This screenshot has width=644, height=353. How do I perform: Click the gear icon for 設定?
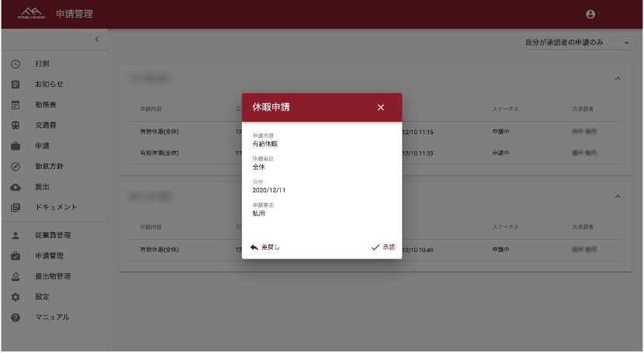(16, 297)
